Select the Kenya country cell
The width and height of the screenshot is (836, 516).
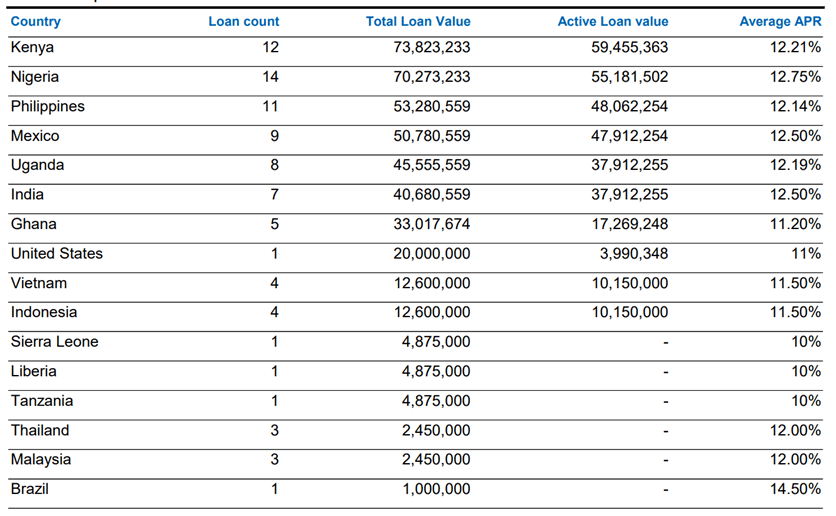click(x=33, y=47)
